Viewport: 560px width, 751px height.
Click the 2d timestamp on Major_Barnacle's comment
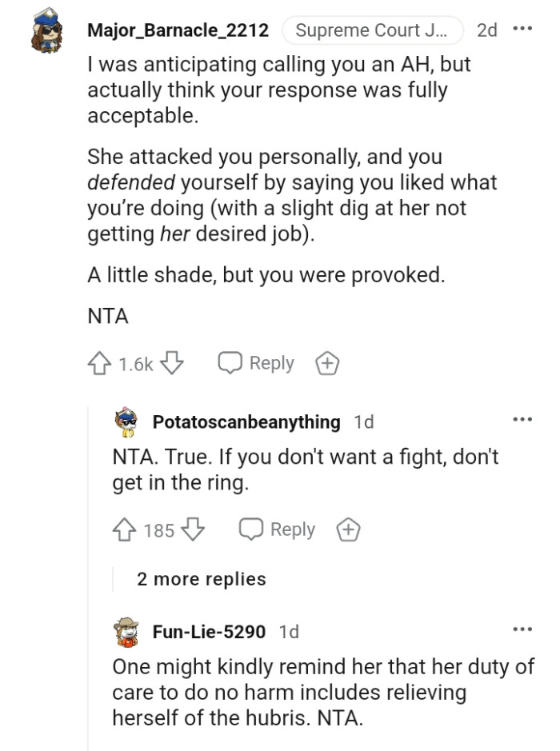[x=487, y=30]
